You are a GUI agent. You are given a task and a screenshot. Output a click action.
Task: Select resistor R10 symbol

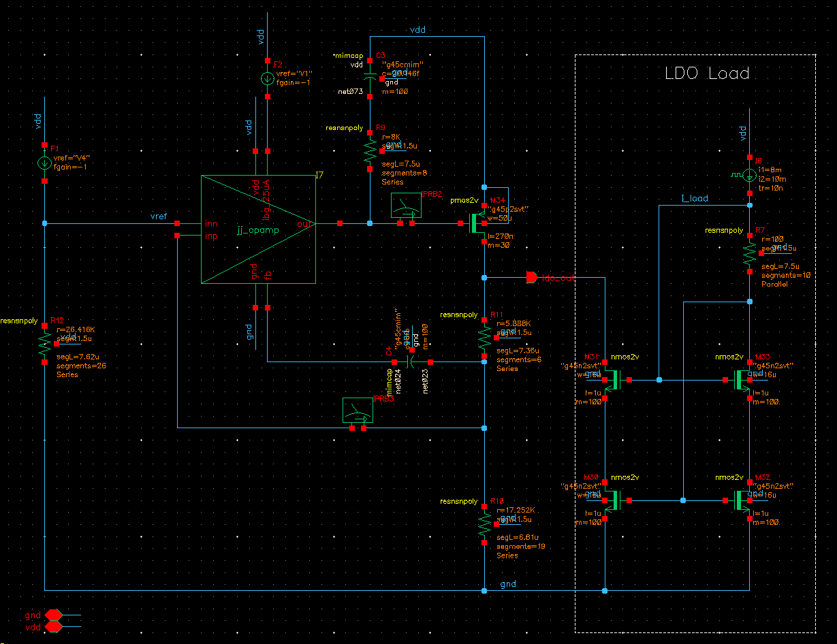[x=484, y=524]
